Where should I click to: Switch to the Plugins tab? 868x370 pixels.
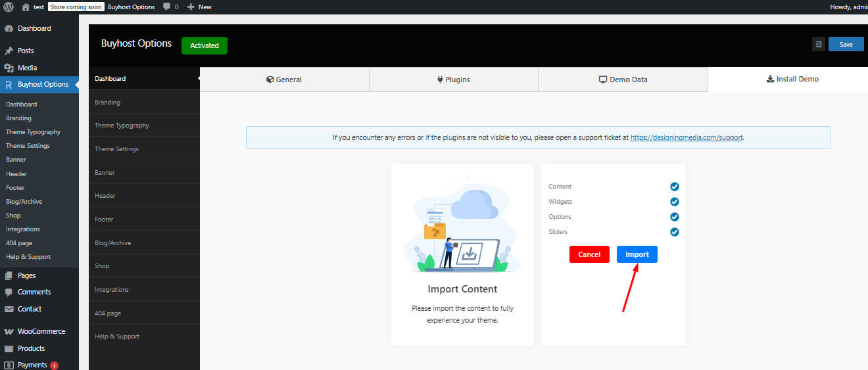click(x=454, y=80)
